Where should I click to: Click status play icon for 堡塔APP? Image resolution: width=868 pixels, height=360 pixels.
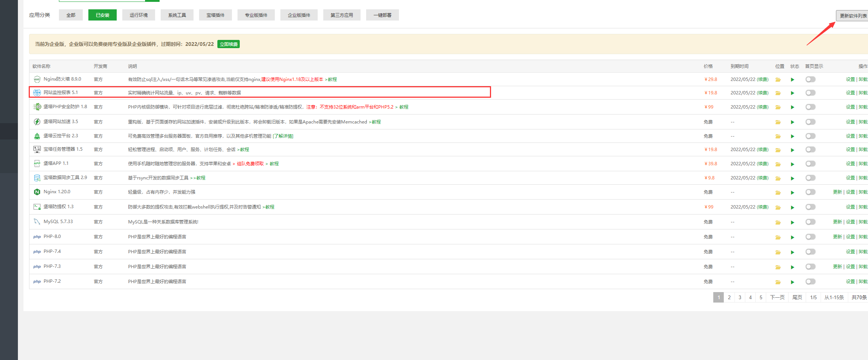793,164
